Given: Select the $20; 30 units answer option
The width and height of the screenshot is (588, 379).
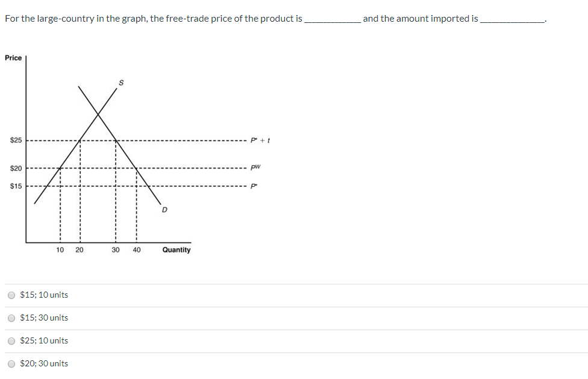Looking at the screenshot, I should pos(11,363).
